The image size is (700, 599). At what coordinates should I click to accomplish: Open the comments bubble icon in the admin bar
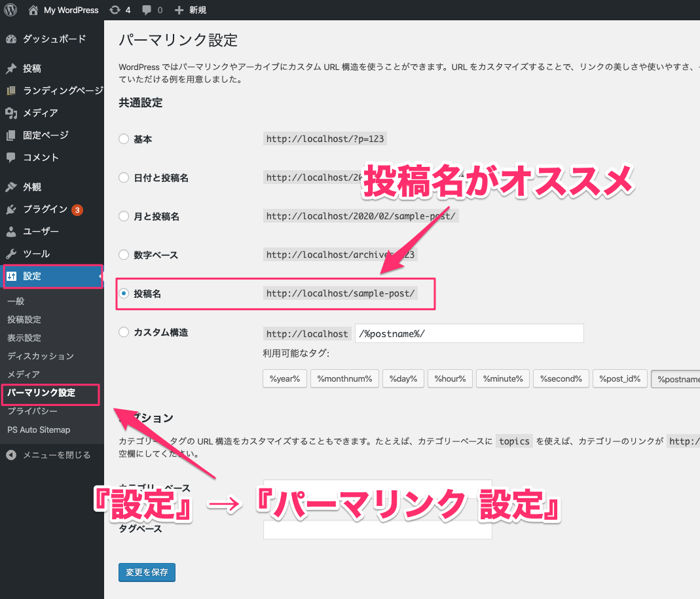(x=147, y=10)
